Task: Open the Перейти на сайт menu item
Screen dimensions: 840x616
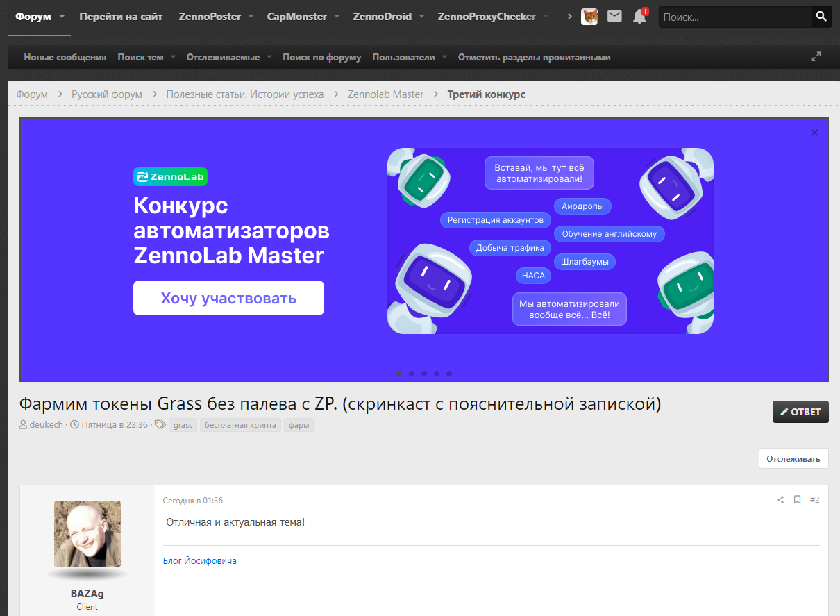Action: point(121,17)
